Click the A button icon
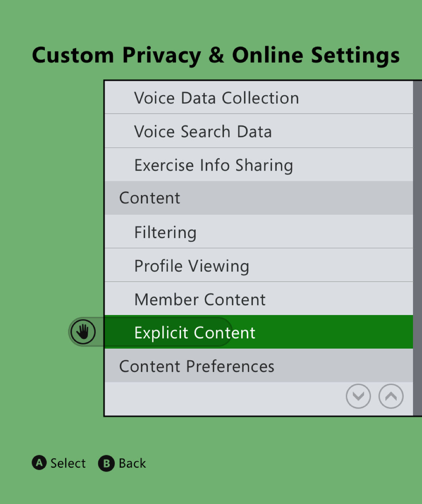This screenshot has height=504, width=422. (39, 463)
